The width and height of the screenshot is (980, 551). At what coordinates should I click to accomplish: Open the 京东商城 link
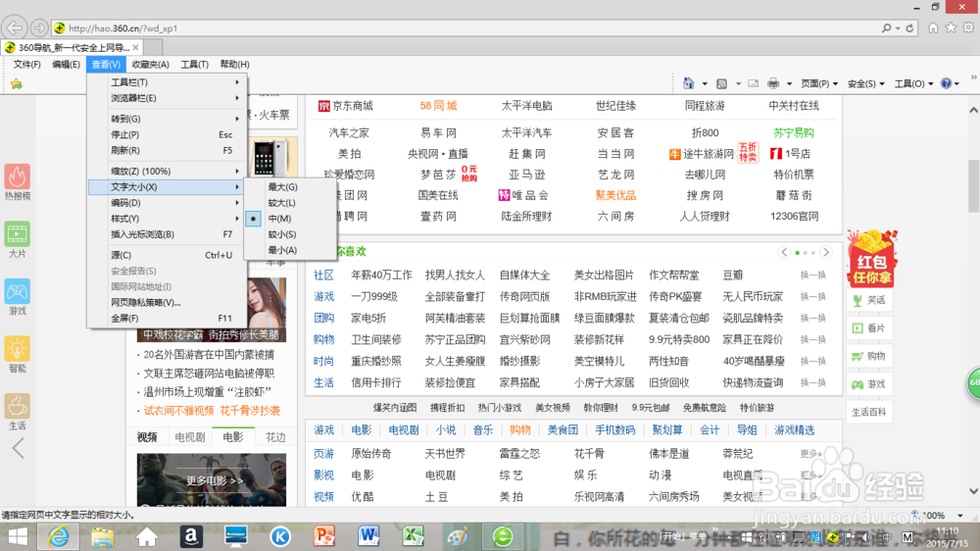click(x=346, y=106)
